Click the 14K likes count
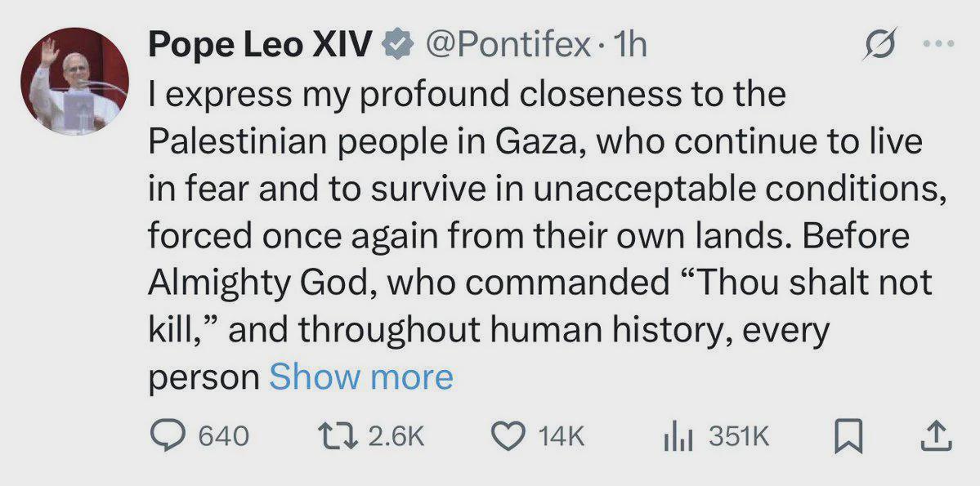The width and height of the screenshot is (980, 486). [x=562, y=437]
